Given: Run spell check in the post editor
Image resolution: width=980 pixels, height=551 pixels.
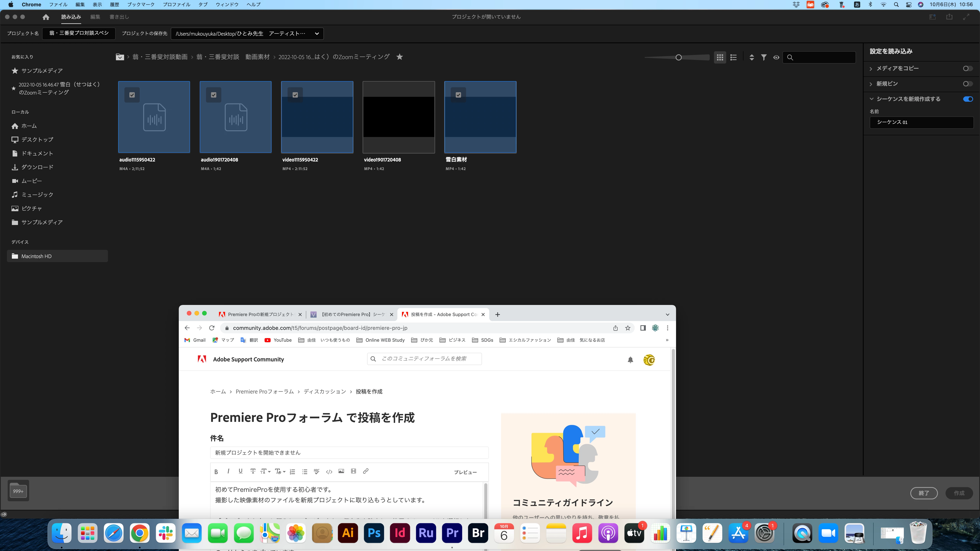Looking at the screenshot, I should (317, 472).
